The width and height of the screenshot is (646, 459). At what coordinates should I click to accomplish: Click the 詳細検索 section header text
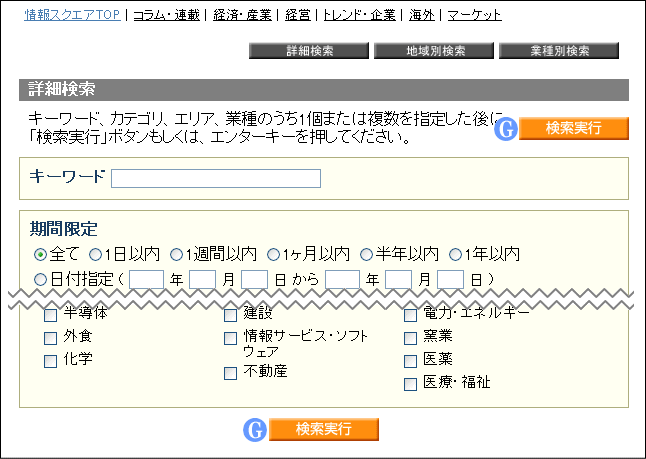(61, 89)
